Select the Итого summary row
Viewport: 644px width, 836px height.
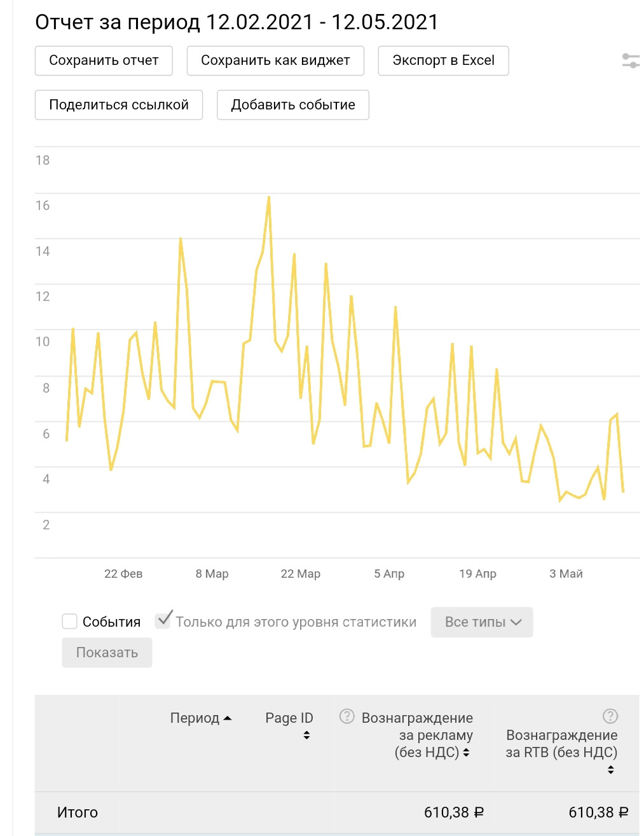coord(337,812)
